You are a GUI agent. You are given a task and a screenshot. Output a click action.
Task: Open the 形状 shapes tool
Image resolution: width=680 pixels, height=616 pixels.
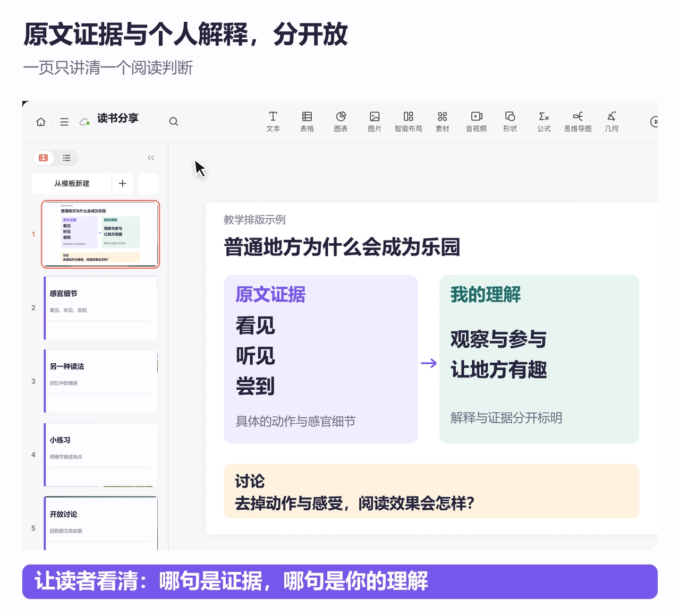click(510, 122)
